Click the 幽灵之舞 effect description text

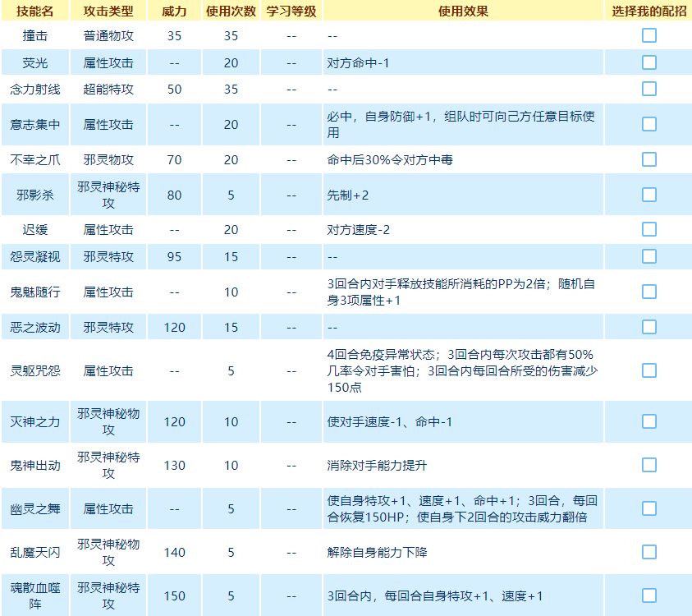coord(462,508)
